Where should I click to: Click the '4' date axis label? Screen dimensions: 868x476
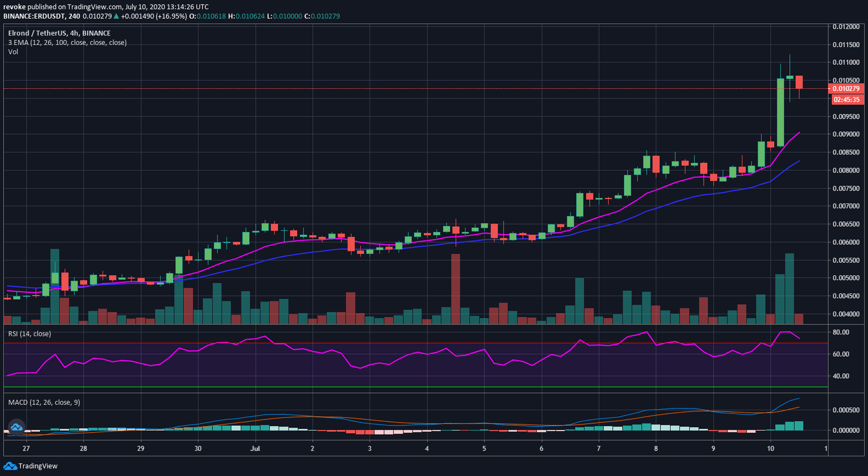pyautogui.click(x=427, y=448)
